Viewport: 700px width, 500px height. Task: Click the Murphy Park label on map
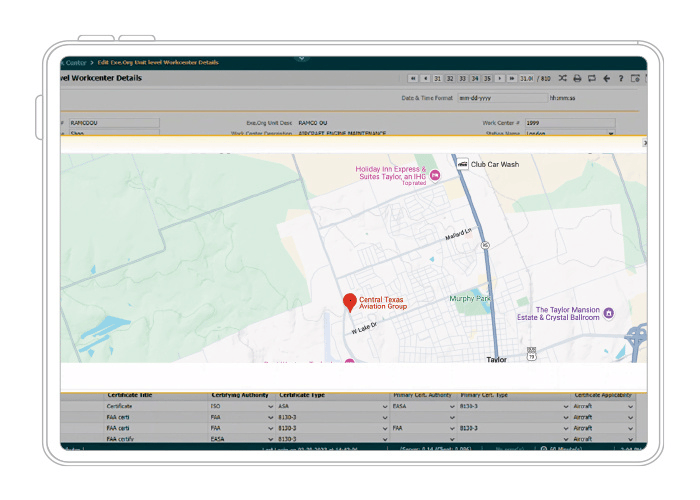pyautogui.click(x=470, y=299)
